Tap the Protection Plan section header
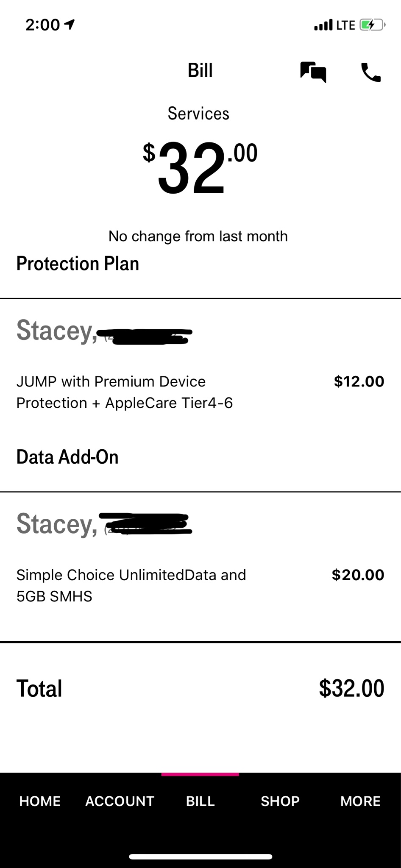 pyautogui.click(x=78, y=264)
